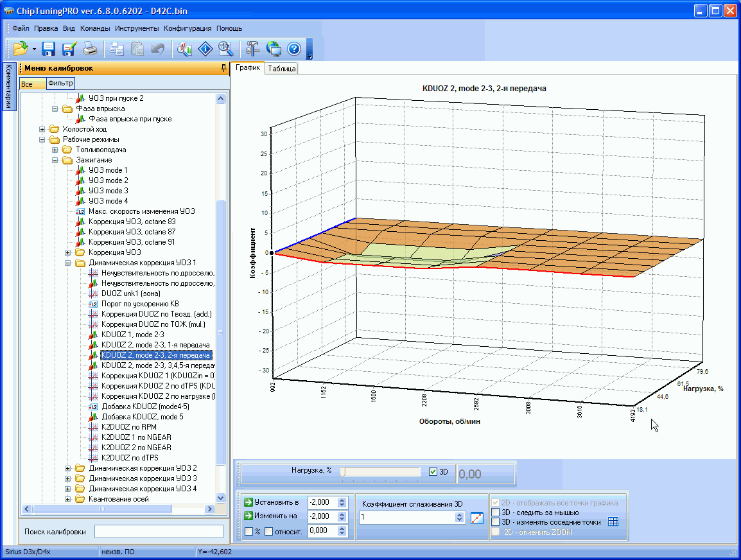Screen dimensions: 741x560
Task: Click the blue question mark help icon
Action: (x=293, y=49)
